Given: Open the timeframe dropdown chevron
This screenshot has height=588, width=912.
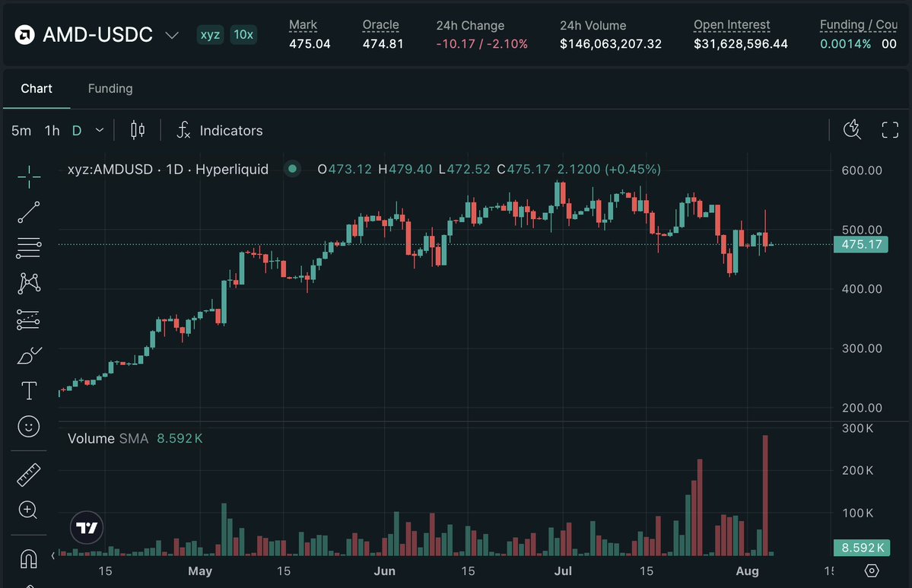Looking at the screenshot, I should pyautogui.click(x=100, y=130).
